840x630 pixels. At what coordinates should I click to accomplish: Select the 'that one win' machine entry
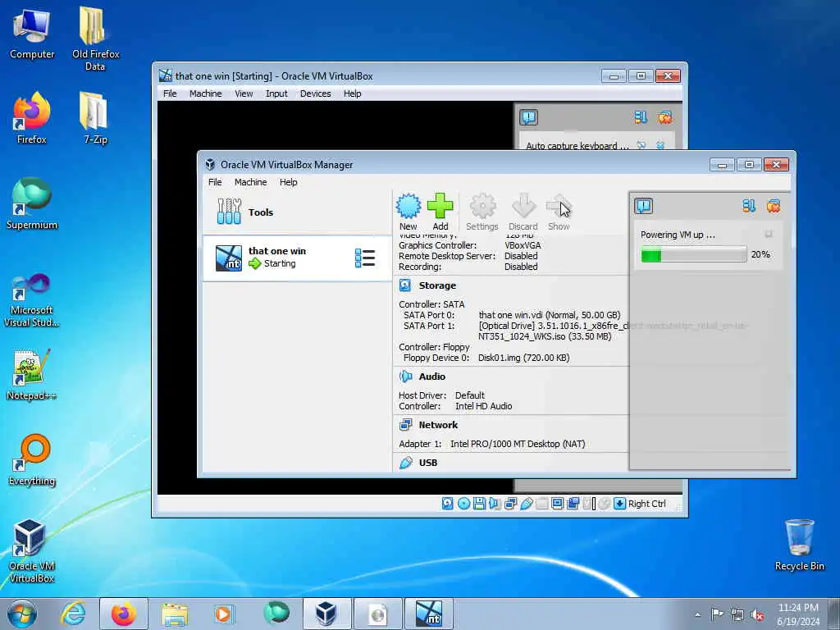[297, 258]
